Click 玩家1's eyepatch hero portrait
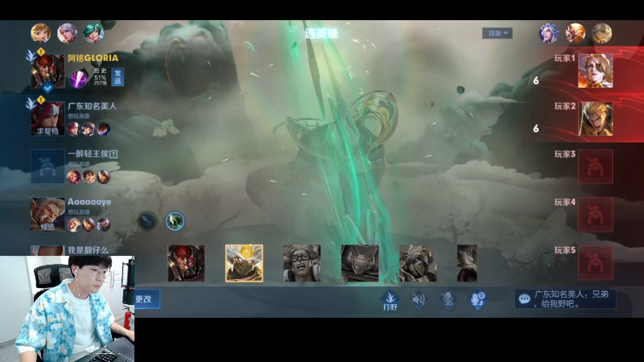The width and height of the screenshot is (644, 362). click(596, 71)
